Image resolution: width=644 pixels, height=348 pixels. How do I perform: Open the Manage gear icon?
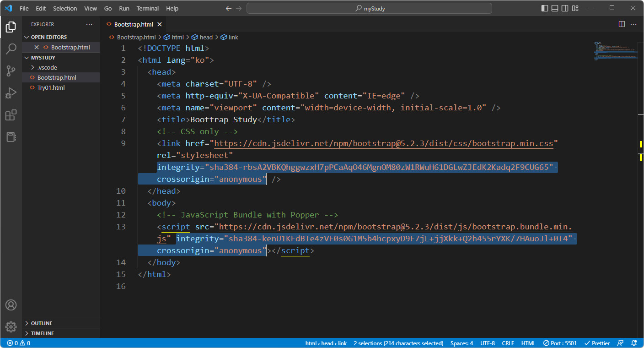[x=11, y=327]
